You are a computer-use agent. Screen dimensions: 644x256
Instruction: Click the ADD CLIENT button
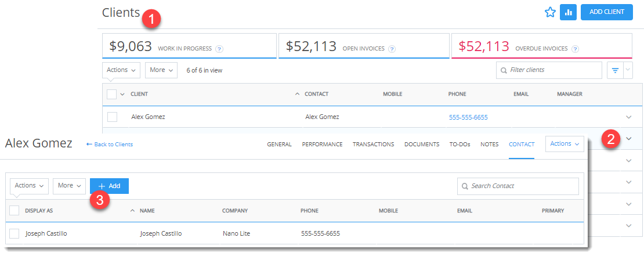607,12
